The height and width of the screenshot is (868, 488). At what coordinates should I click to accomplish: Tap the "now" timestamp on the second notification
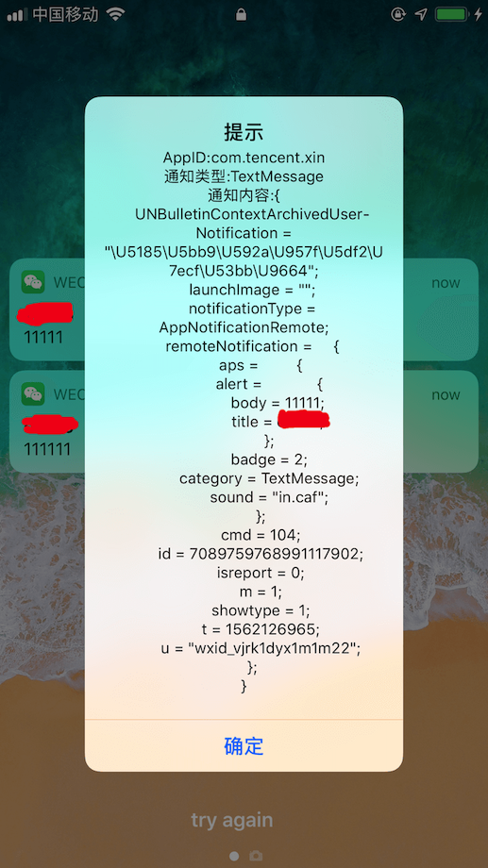[446, 394]
